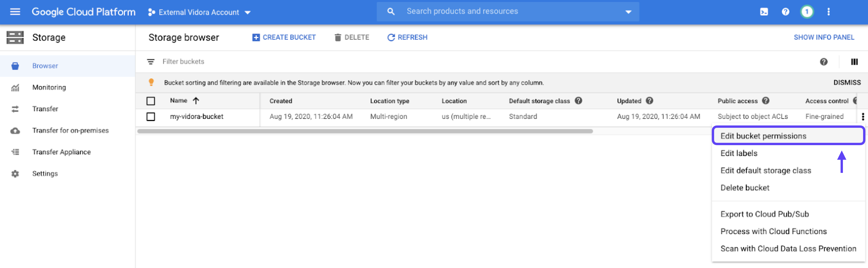Click the horizontal table scrollbar
The height and width of the screenshot is (268, 868).
(365, 131)
